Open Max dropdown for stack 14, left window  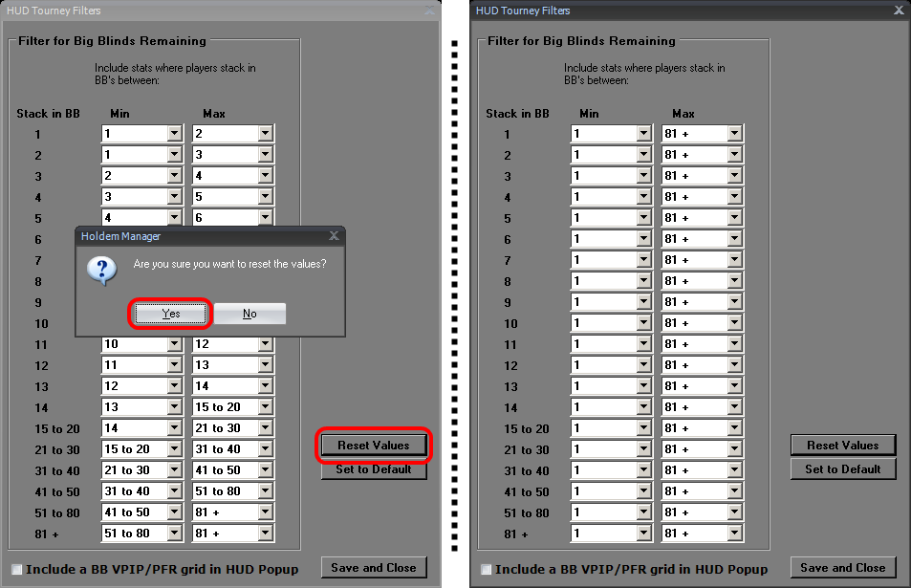pyautogui.click(x=266, y=406)
